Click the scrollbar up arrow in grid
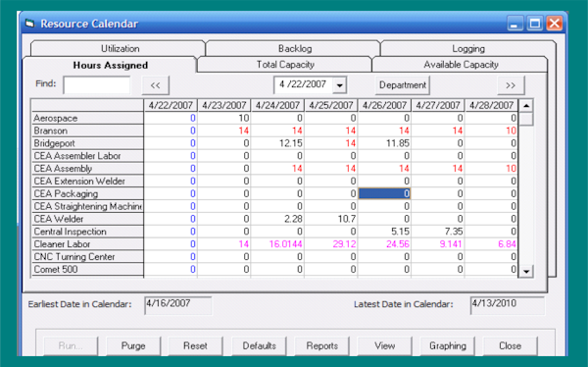Viewport: 588px width, 367px height. click(526, 106)
